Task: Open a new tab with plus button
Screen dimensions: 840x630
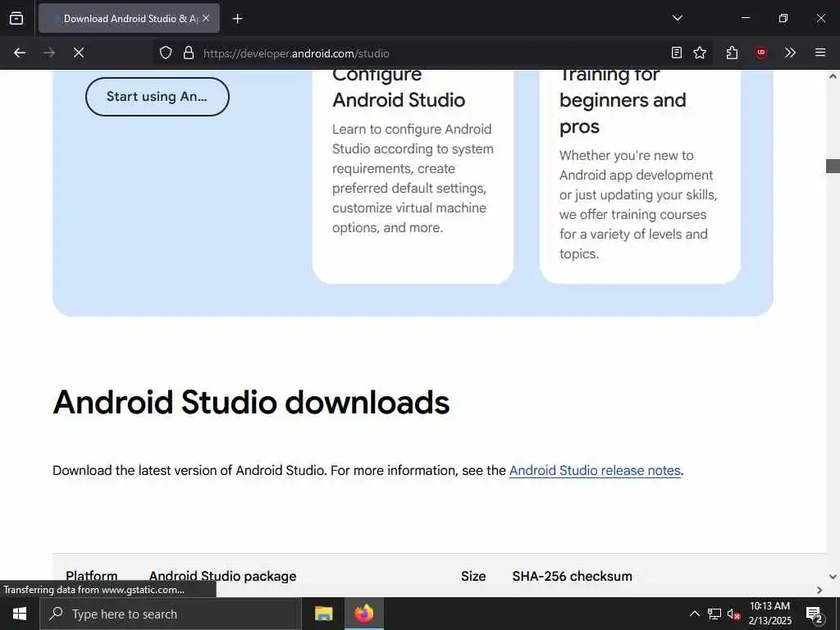Action: 237,19
